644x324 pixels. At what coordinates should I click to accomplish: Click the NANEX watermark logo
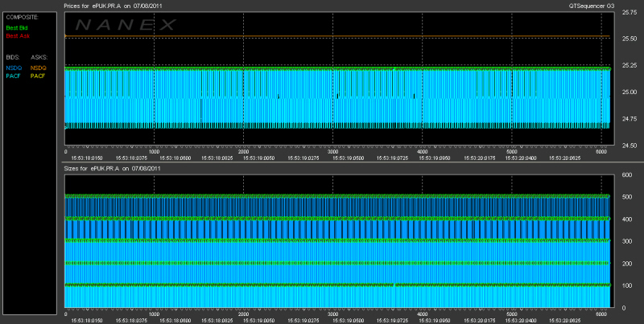126,25
